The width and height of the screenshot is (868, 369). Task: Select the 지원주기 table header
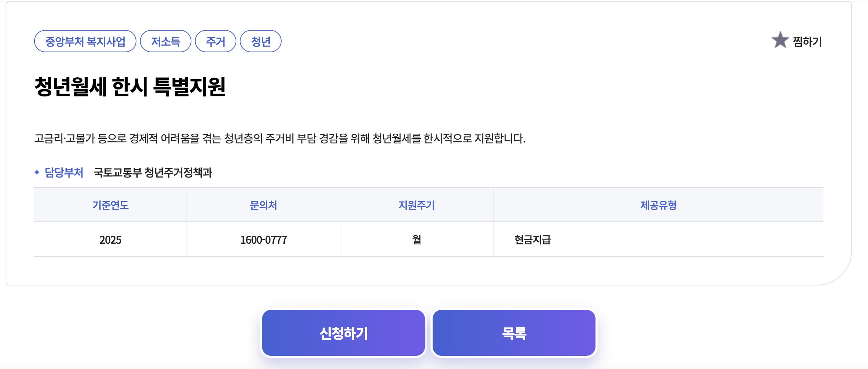417,205
